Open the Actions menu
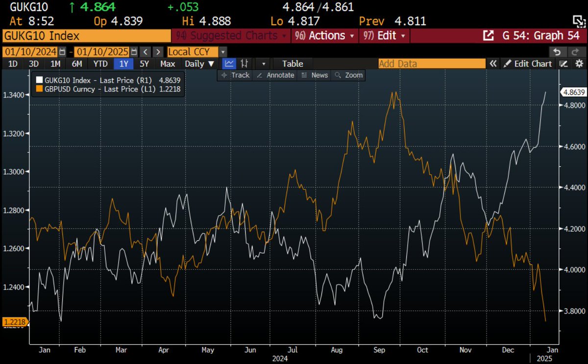The image size is (588, 364). point(325,36)
